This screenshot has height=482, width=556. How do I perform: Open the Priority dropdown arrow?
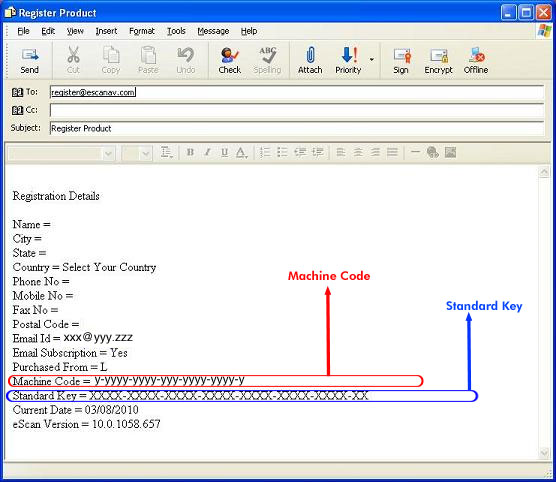(x=372, y=60)
